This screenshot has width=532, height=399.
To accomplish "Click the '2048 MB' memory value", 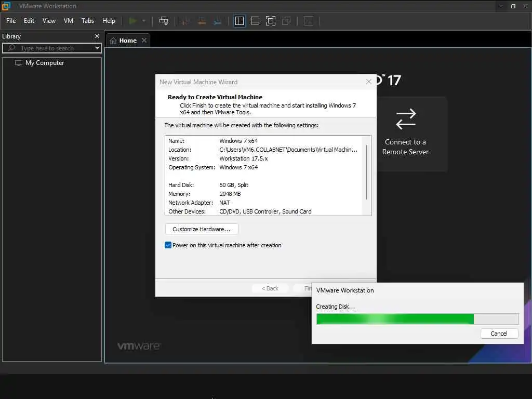I will [230, 194].
